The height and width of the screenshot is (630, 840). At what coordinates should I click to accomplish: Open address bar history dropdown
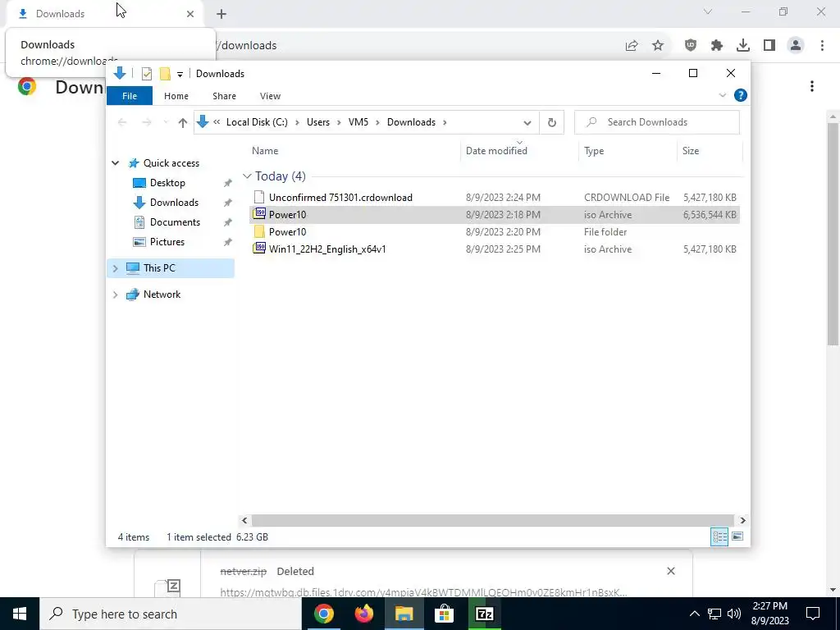527,123
